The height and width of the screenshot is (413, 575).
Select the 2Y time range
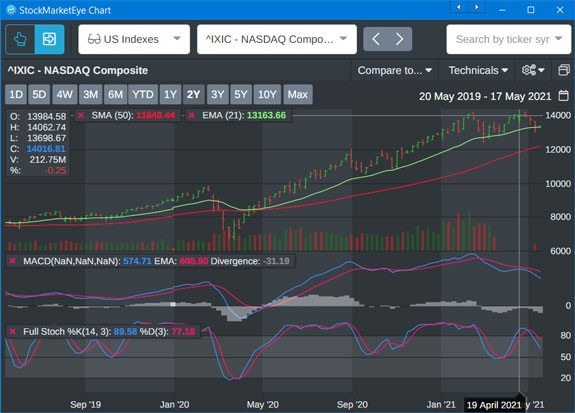coord(193,95)
